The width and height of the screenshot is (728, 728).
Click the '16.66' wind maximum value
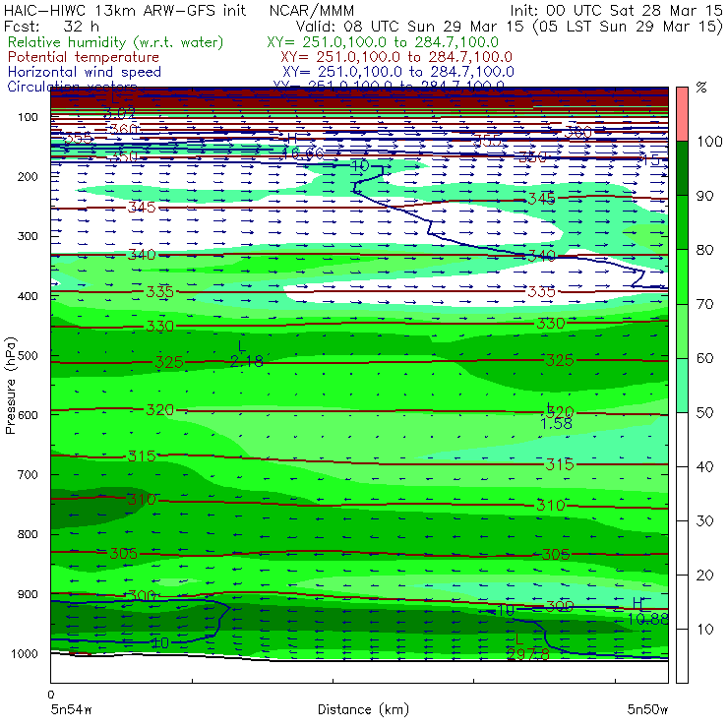[303, 153]
